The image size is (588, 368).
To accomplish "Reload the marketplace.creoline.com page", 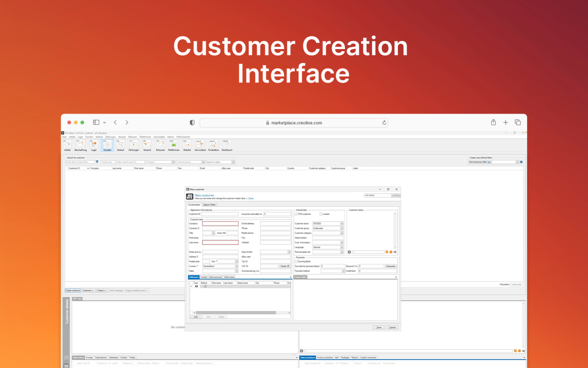I will pos(384,123).
